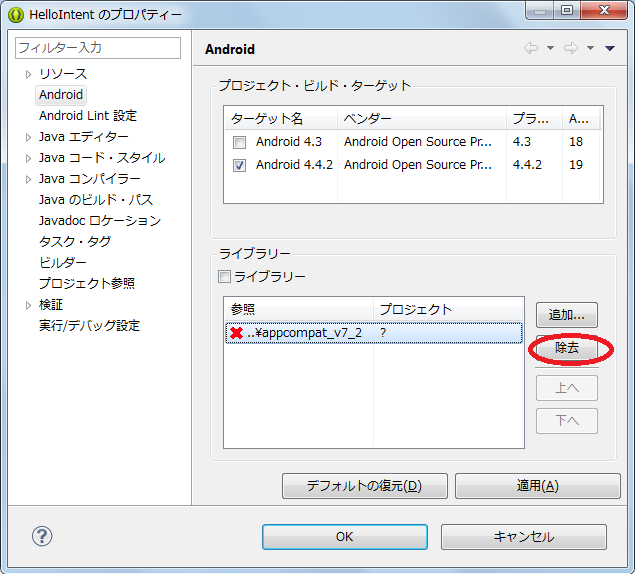Close the HelloIntent properties dialog
Viewport: 637px width, 574px height.
click(604, 10)
